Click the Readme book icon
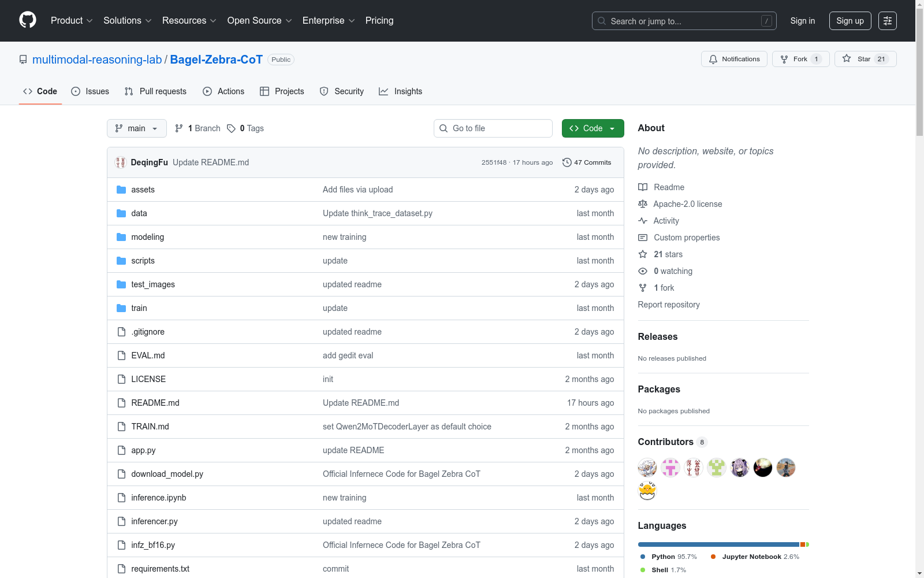Image resolution: width=924 pixels, height=578 pixels. 643,187
